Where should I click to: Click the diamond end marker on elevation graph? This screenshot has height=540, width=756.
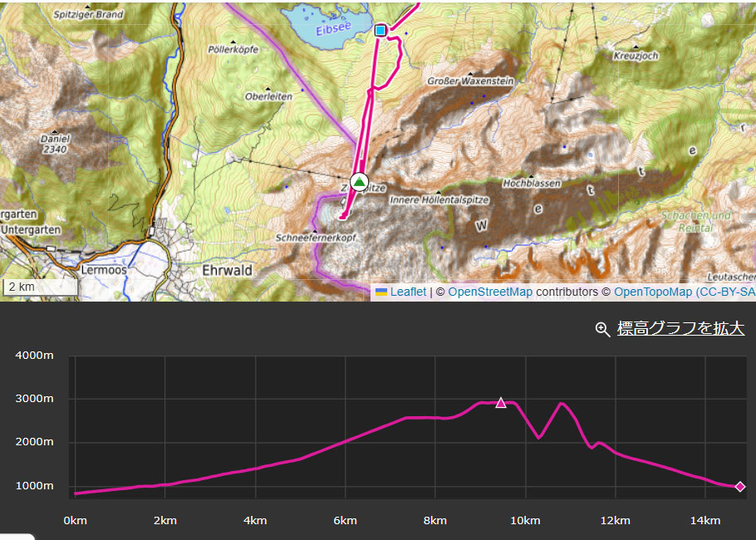click(x=739, y=487)
